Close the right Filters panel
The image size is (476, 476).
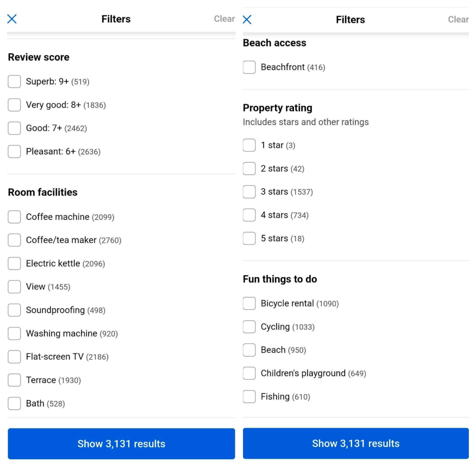[x=247, y=19]
